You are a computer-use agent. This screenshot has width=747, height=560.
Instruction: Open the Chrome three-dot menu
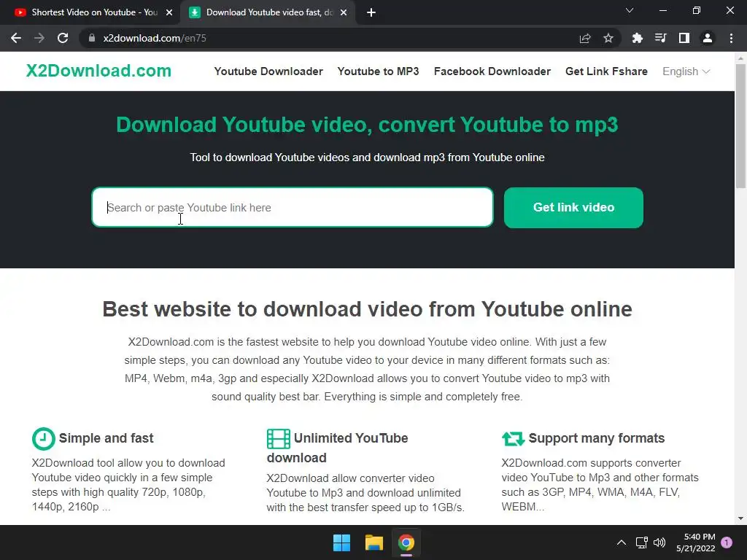click(731, 38)
